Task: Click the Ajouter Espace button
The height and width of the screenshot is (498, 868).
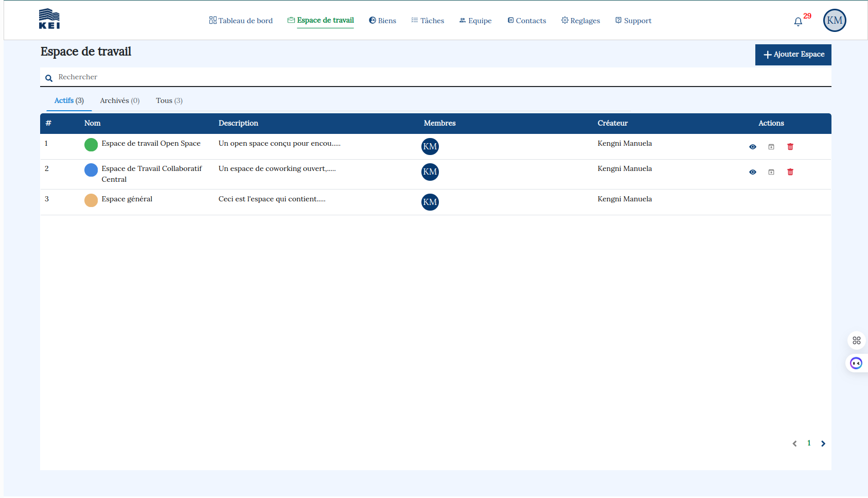Action: 793,55
